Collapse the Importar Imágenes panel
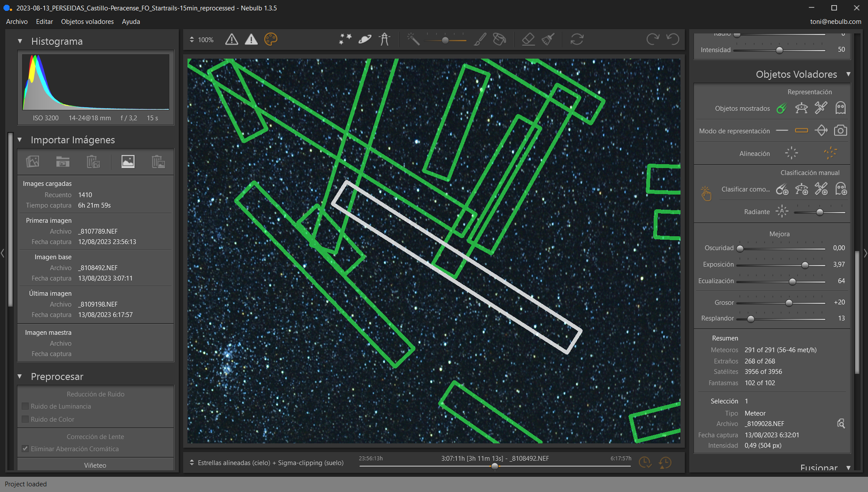Viewport: 868px width, 492px height. tap(20, 140)
